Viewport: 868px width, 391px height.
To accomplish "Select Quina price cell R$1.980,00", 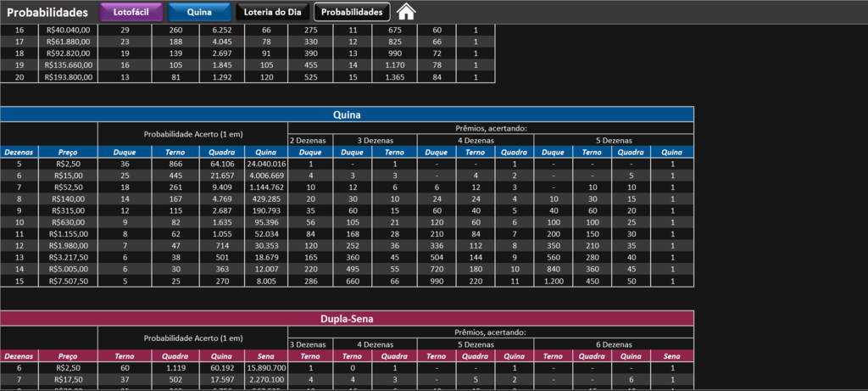I will (x=69, y=246).
